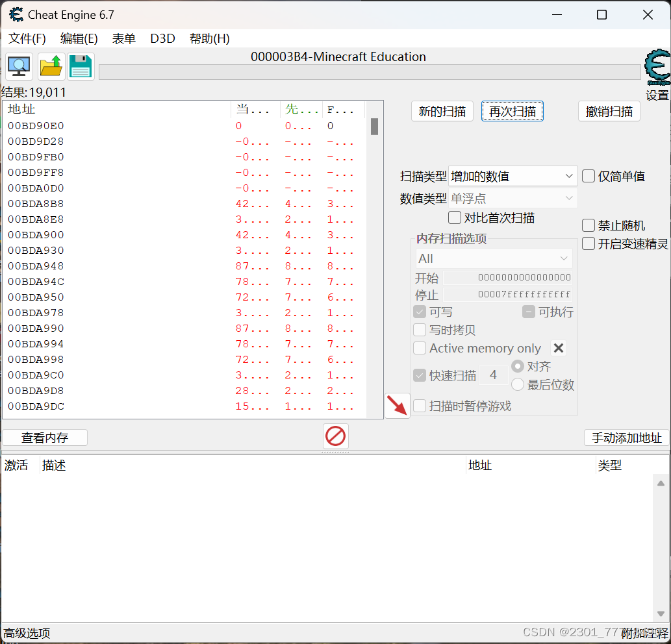
Task: Select address row 00BDA900
Action: [x=184, y=235]
